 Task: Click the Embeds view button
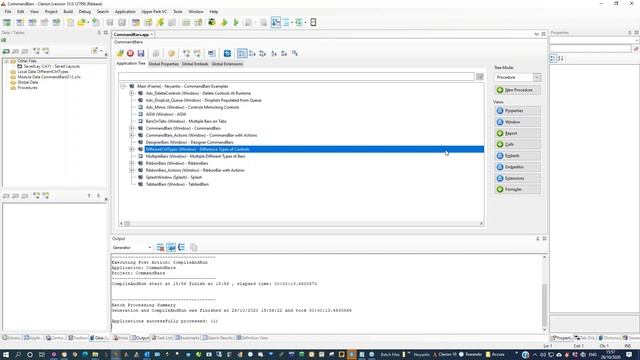518,156
